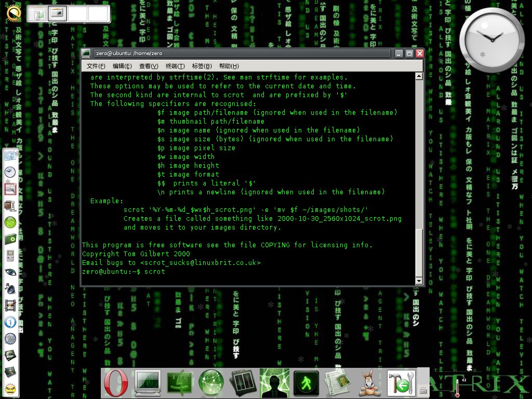
Task: Open the 文件(F) menu in terminal
Action: pyautogui.click(x=96, y=66)
